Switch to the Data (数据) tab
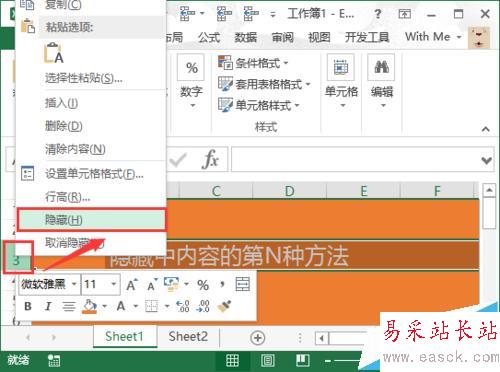Viewport: 500px width, 372px height. (246, 37)
